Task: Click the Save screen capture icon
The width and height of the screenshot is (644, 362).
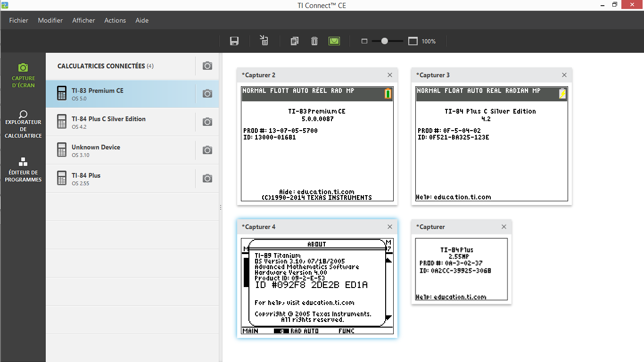Action: [x=234, y=41]
